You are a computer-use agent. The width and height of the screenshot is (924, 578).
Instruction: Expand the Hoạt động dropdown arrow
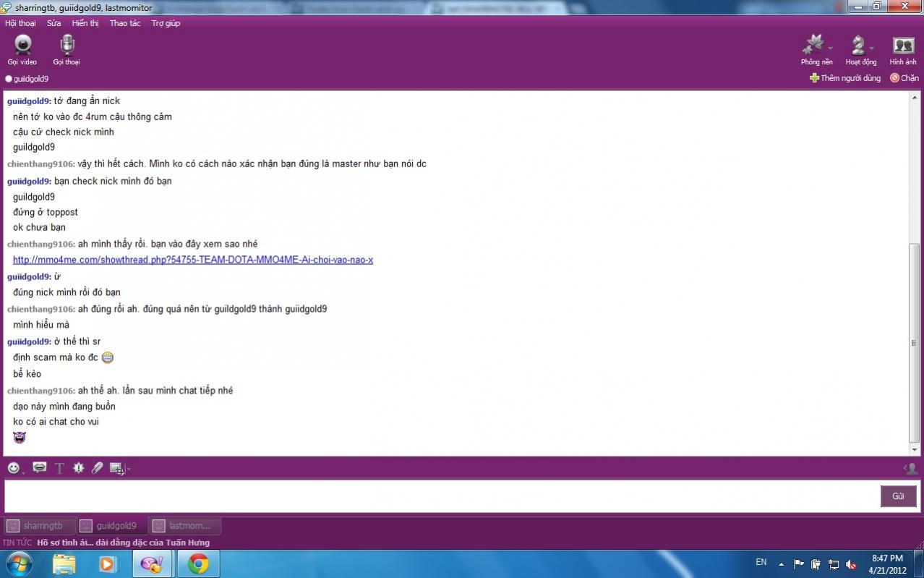coord(872,48)
